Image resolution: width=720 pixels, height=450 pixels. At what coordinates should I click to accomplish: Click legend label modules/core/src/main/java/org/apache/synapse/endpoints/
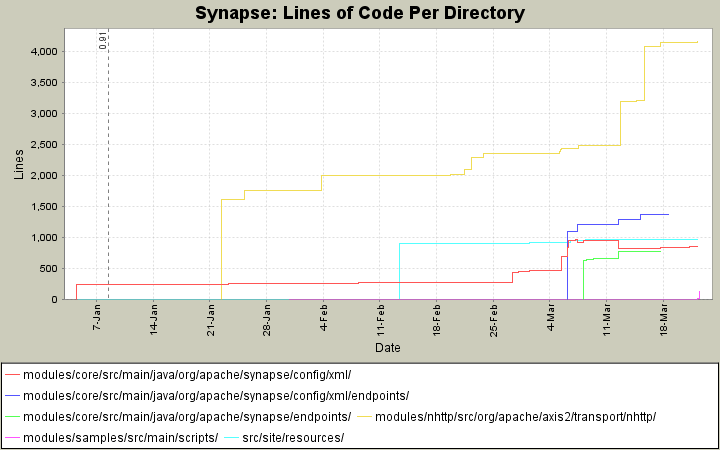[187, 416]
